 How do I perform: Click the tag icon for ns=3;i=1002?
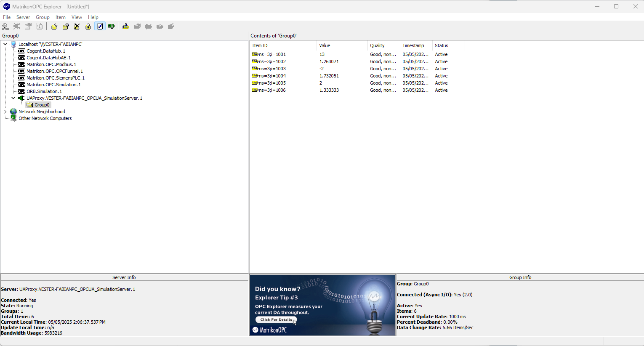pyautogui.click(x=255, y=61)
